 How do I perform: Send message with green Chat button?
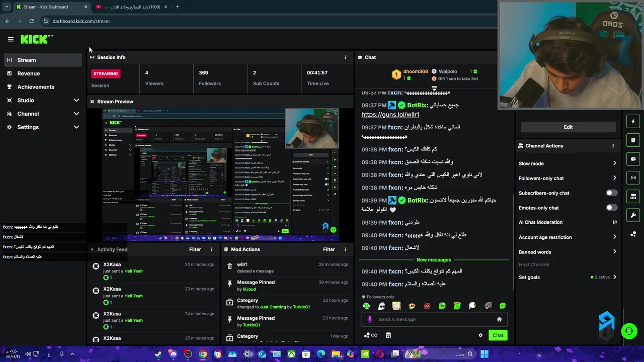pyautogui.click(x=498, y=335)
